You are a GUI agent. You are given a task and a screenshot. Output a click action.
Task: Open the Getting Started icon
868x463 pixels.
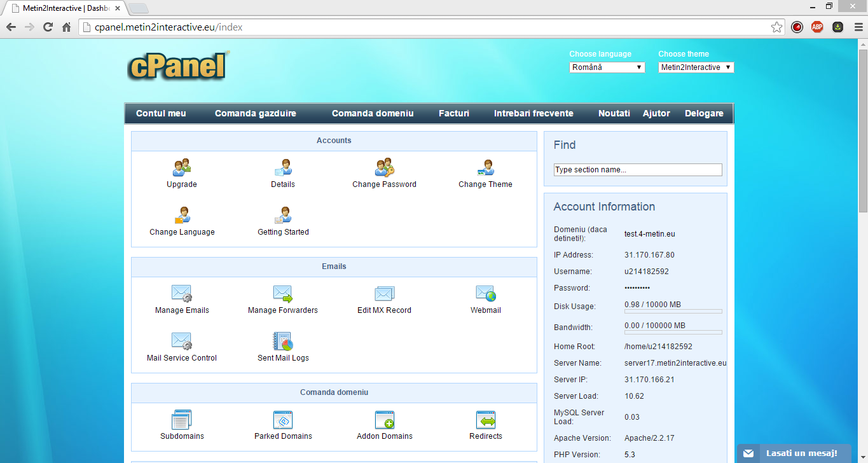coord(283,216)
